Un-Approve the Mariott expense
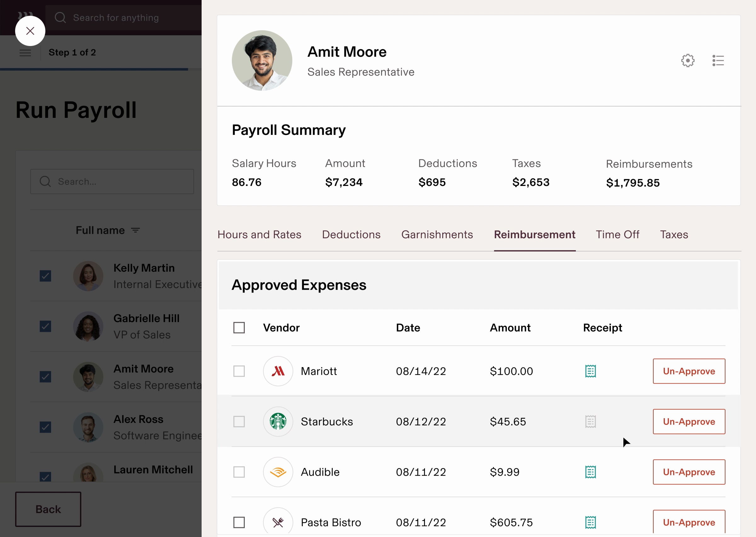756x537 pixels. (x=689, y=371)
